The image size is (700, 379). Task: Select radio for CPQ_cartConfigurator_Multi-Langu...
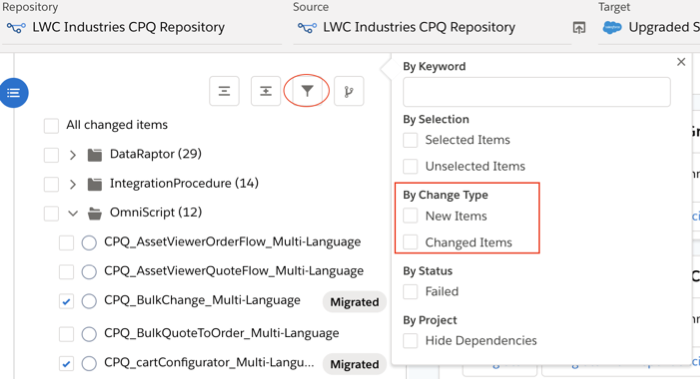89,363
